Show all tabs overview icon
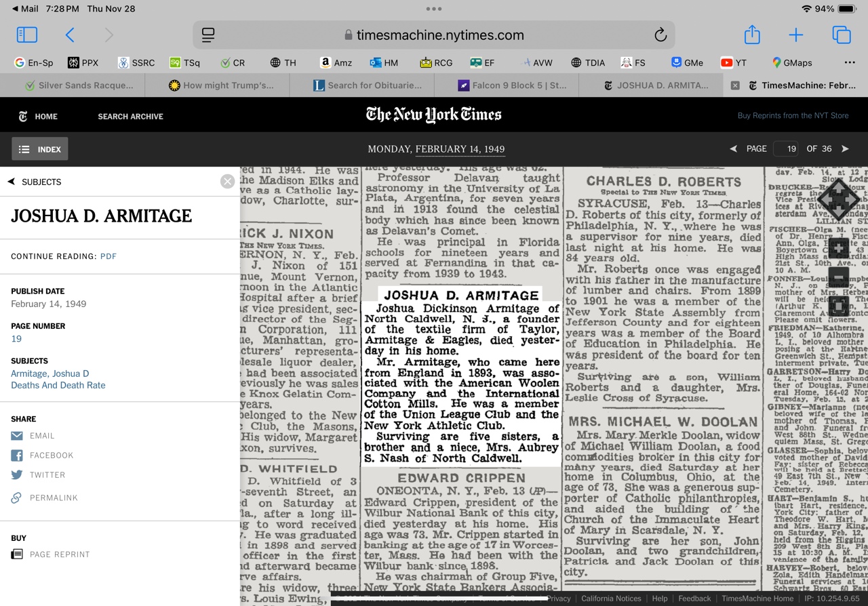 tap(842, 35)
